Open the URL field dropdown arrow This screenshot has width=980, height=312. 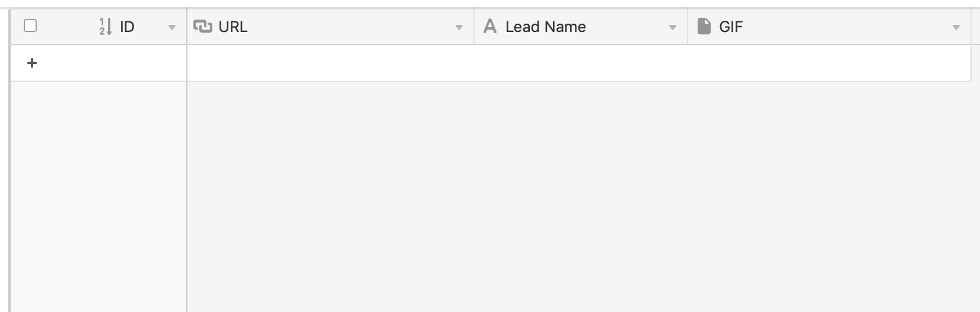(x=459, y=27)
